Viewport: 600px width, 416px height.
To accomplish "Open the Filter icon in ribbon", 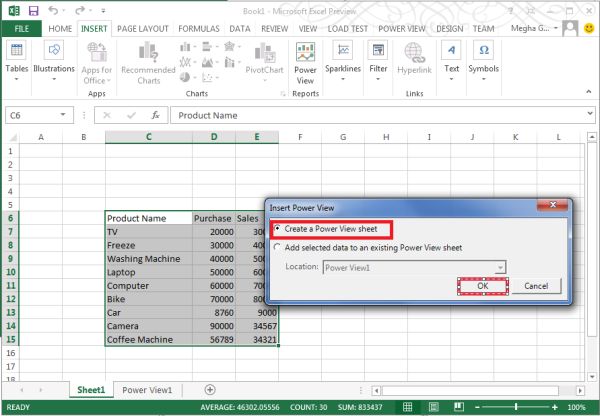I will [x=378, y=51].
